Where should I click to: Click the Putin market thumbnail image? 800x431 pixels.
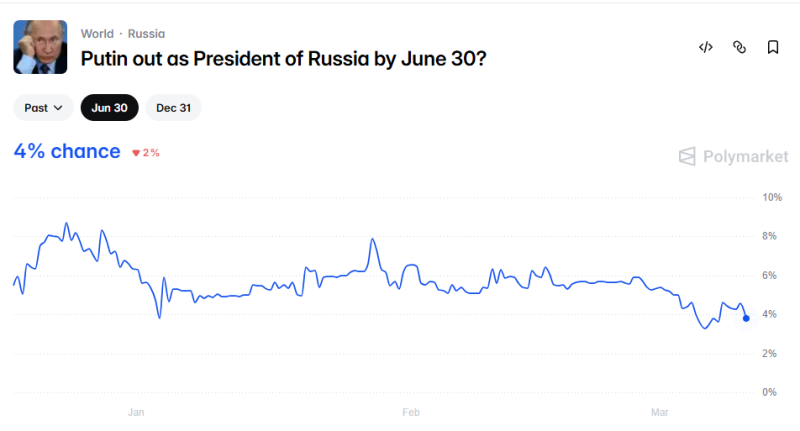(40, 47)
